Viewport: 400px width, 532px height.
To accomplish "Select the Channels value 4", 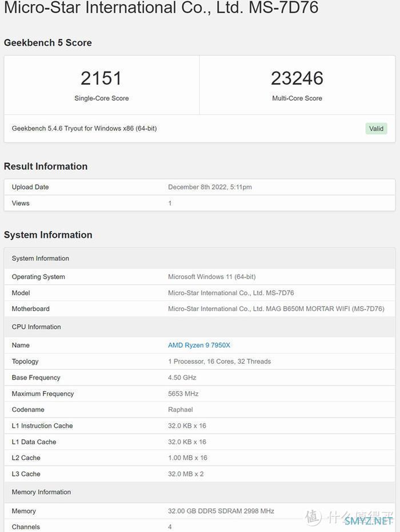I will [170, 527].
